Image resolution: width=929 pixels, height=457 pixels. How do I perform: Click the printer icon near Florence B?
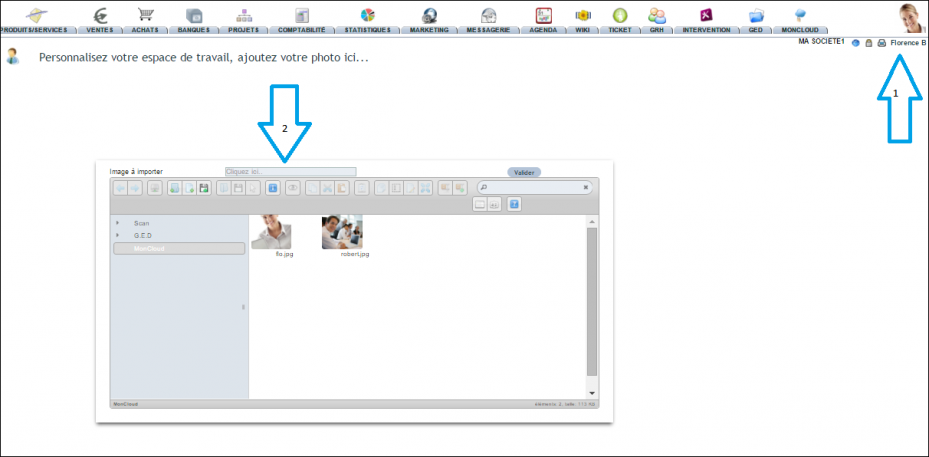882,43
